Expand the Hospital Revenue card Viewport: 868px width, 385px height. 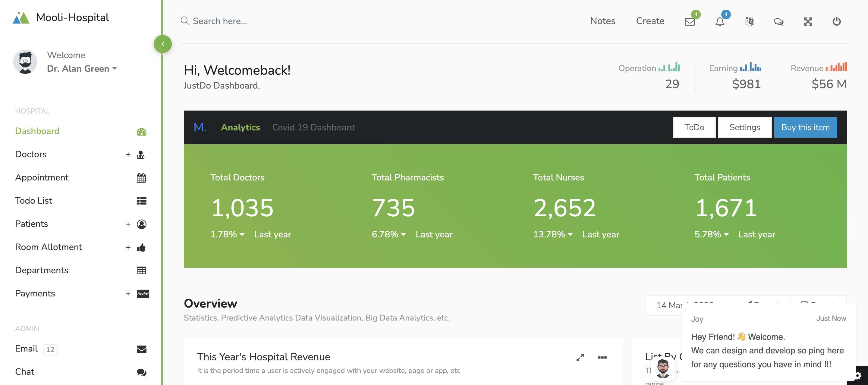(x=580, y=357)
